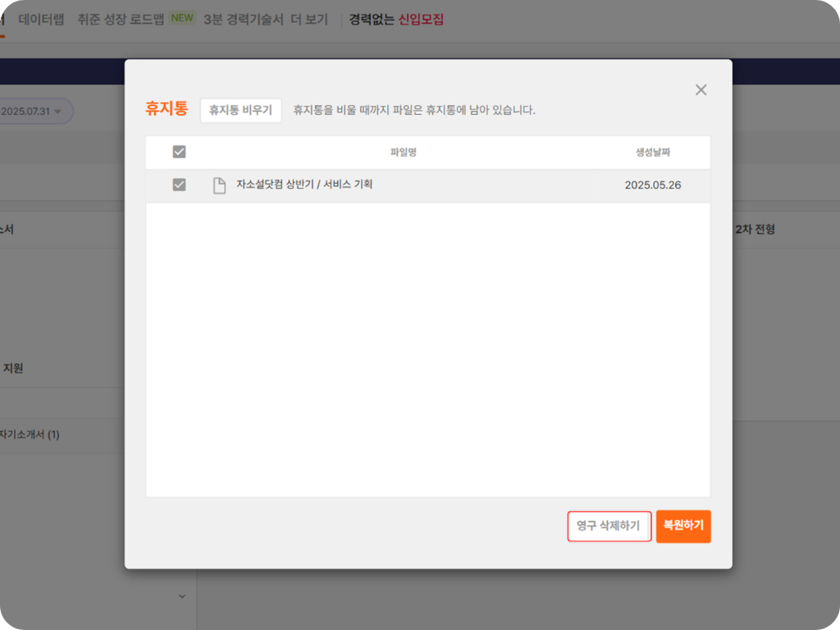The height and width of the screenshot is (630, 840).
Task: Click the NEW badge next to 취준 성장 로드맵
Action: 182,17
